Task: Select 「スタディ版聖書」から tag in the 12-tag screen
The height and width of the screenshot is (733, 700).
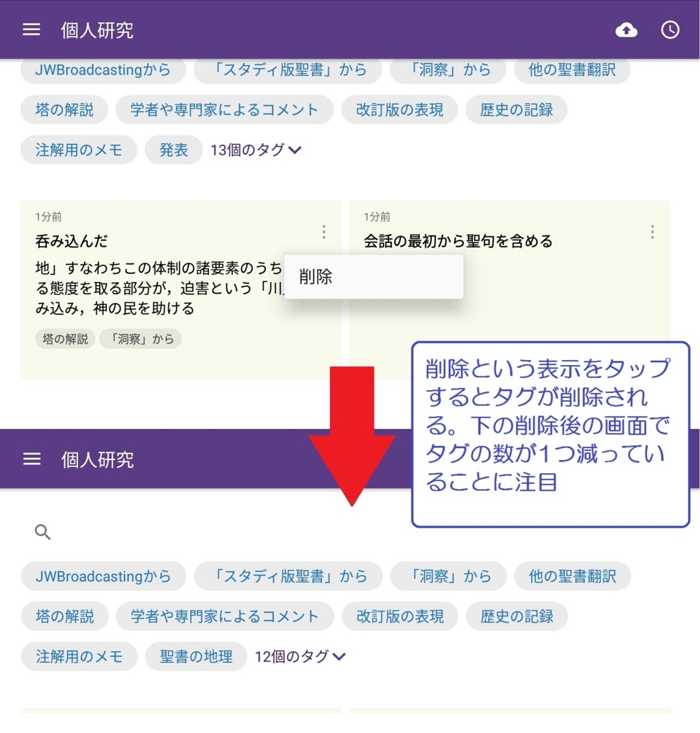Action: (x=288, y=576)
